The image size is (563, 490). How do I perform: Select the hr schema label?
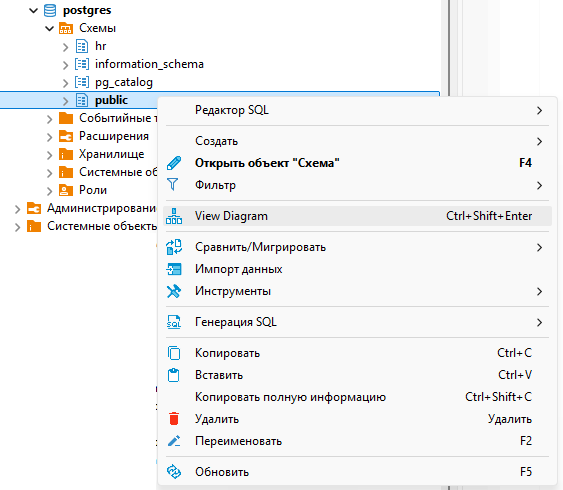pyautogui.click(x=101, y=46)
